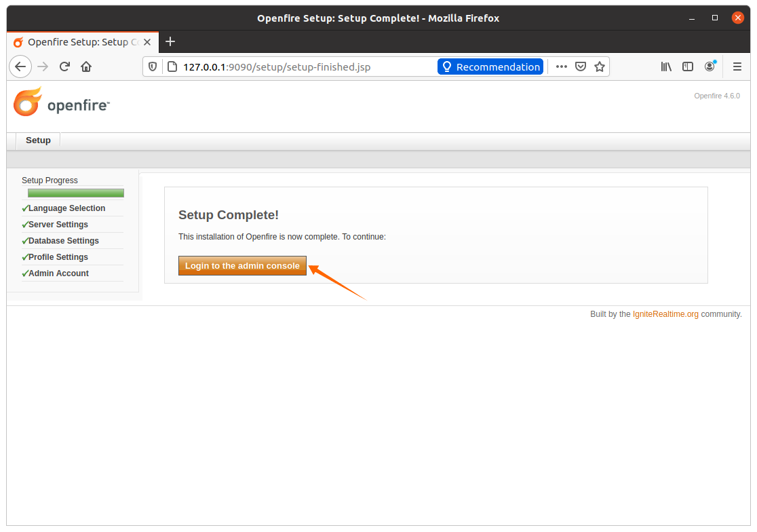This screenshot has height=532, width=757.
Task: Open the Firefox home page
Action: point(86,66)
